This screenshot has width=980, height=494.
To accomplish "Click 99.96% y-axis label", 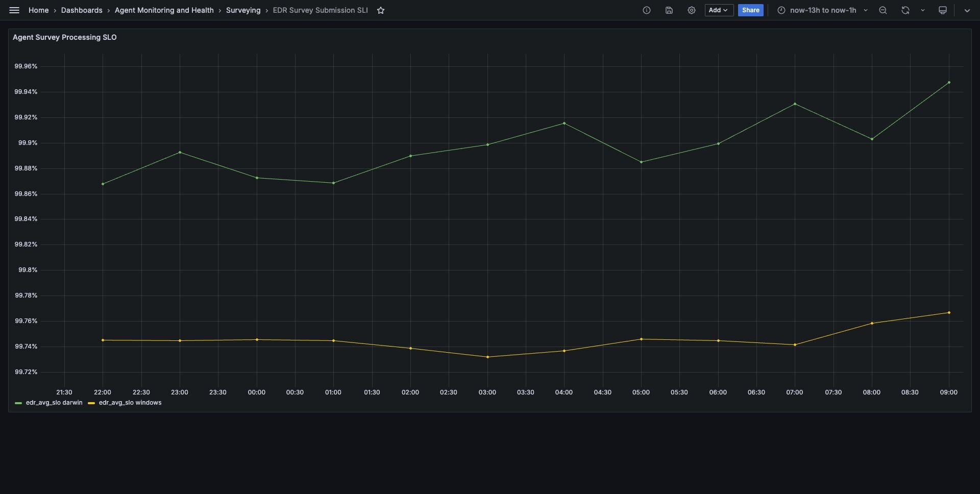I will point(26,66).
